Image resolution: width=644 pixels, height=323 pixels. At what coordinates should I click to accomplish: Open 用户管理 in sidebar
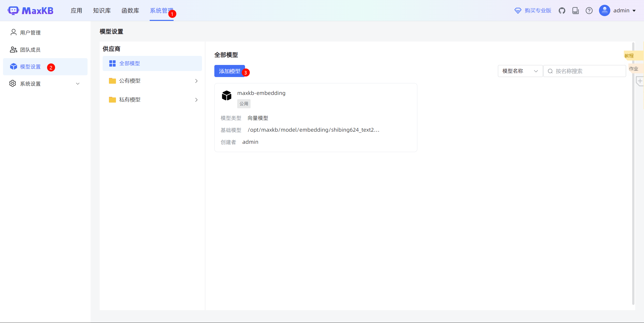(30, 33)
